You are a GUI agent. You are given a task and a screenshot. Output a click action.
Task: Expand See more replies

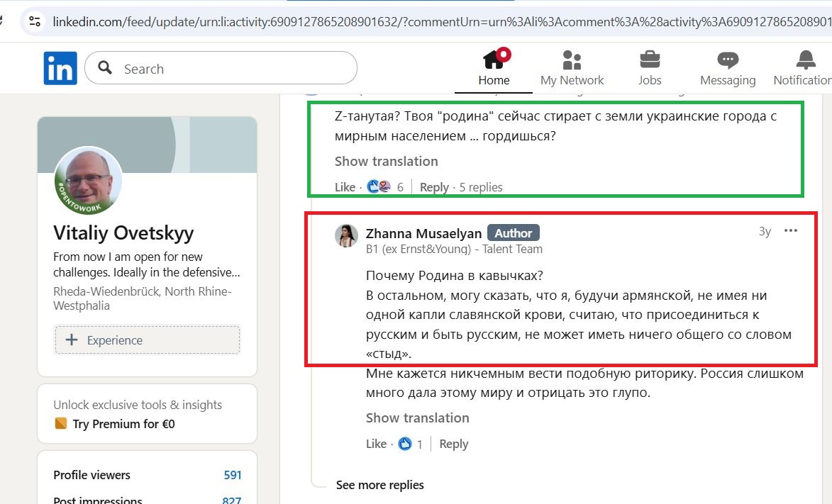(x=379, y=485)
